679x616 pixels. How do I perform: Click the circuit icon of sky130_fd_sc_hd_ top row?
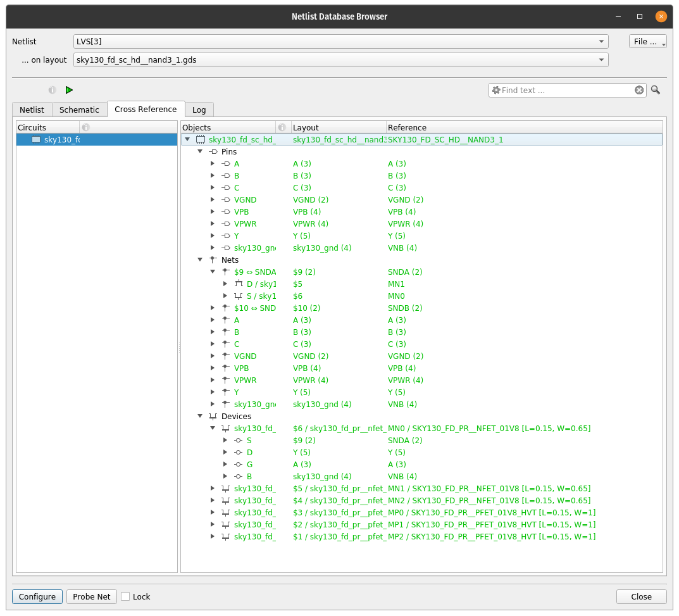pos(201,139)
